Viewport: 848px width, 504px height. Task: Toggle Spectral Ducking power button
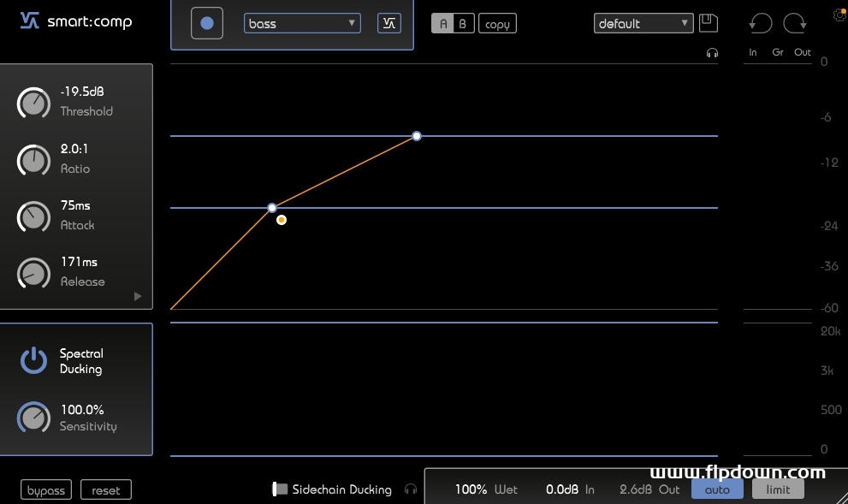click(33, 360)
